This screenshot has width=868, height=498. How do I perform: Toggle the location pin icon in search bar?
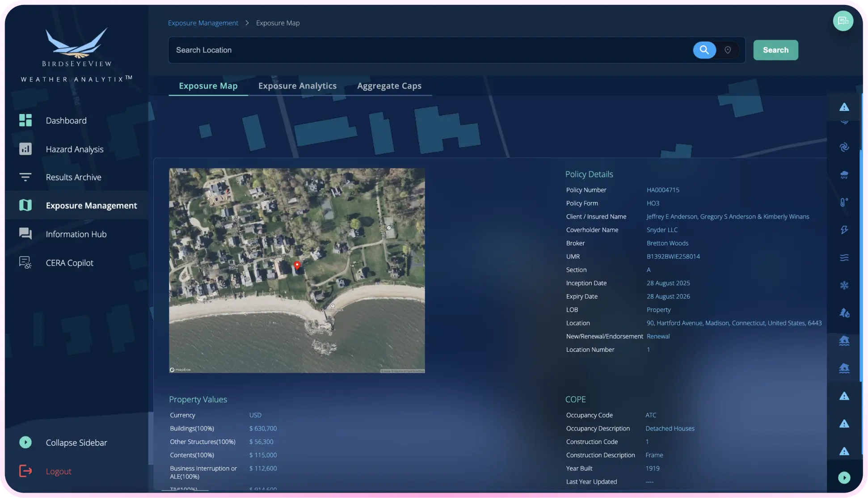(728, 50)
